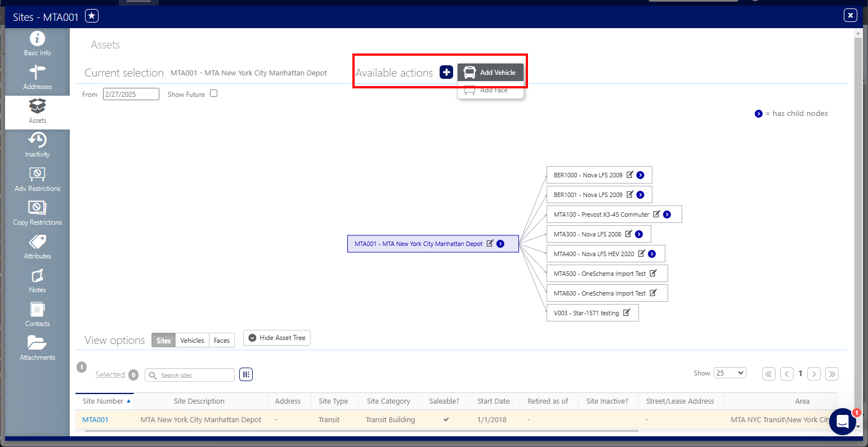This screenshot has width=868, height=447.
Task: Expand child nodes of BER1000
Action: click(x=640, y=175)
